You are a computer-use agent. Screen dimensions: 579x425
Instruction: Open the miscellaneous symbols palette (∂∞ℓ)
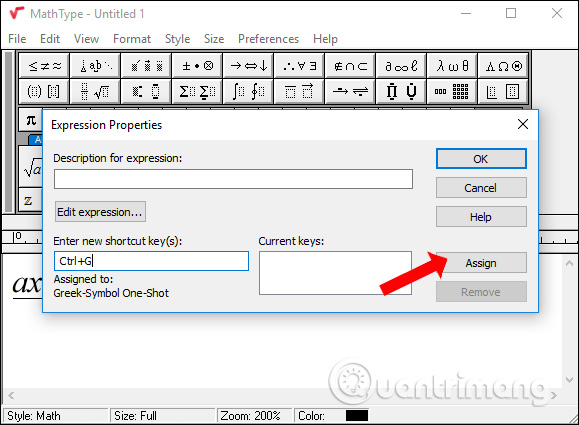click(401, 66)
